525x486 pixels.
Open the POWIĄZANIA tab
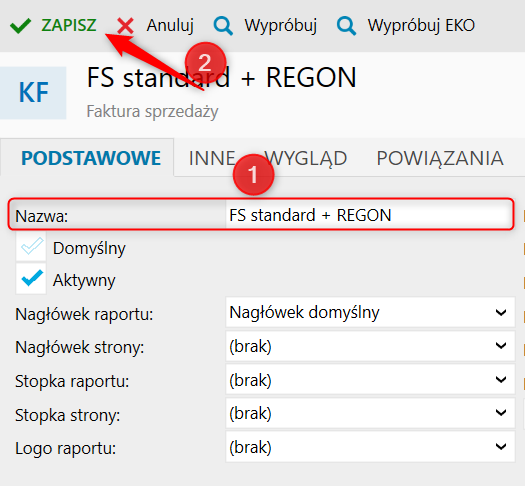point(440,158)
